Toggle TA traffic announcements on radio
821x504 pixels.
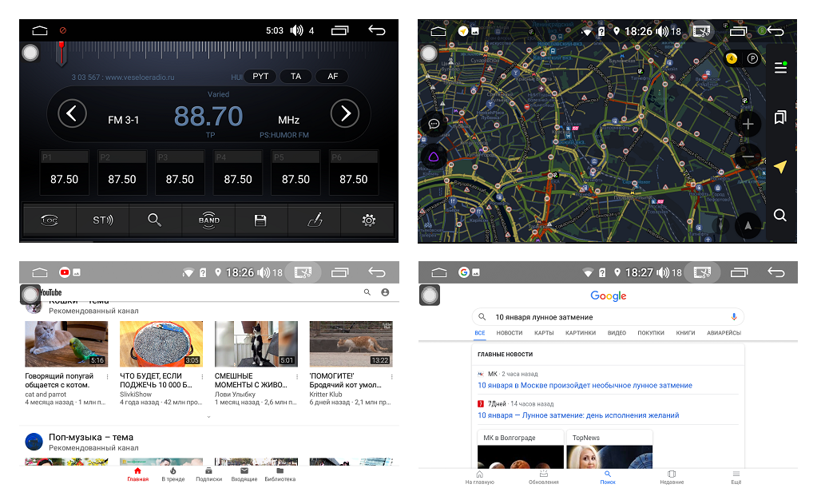[295, 77]
